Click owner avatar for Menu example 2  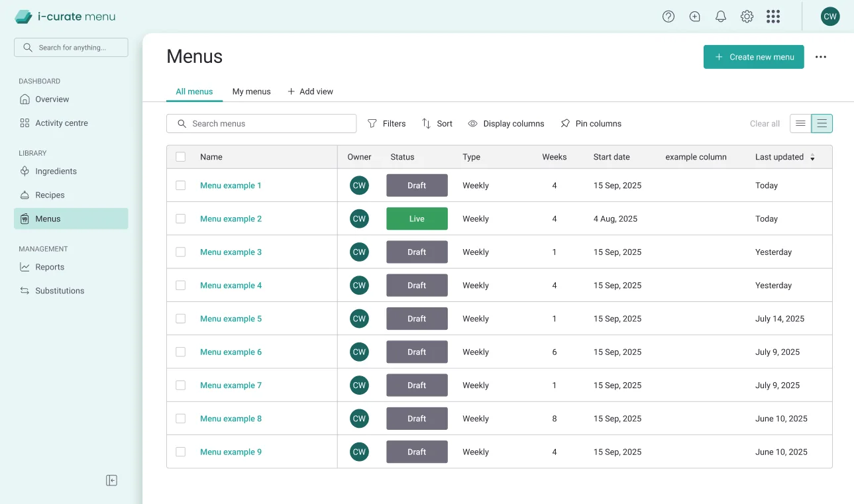click(x=359, y=219)
